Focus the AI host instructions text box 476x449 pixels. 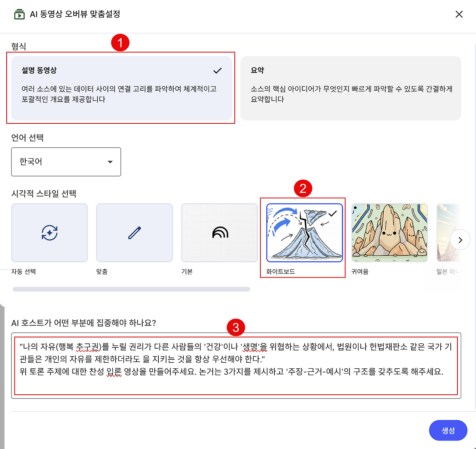point(236,365)
